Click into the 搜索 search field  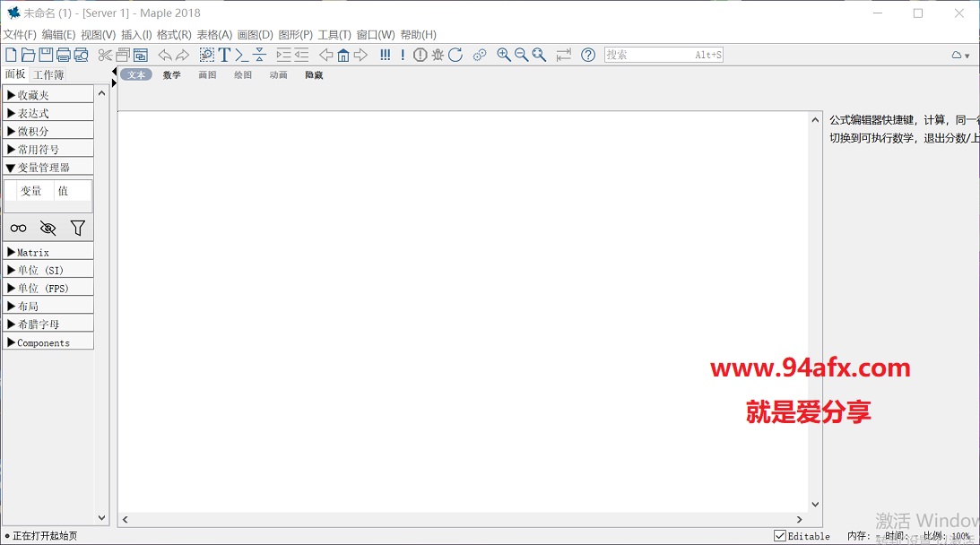pos(663,55)
